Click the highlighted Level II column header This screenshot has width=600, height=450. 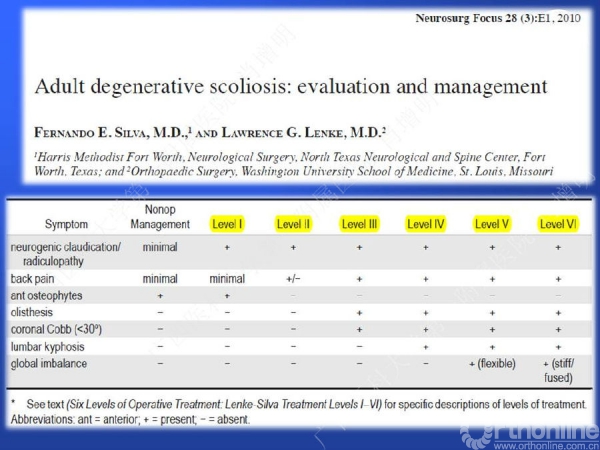tap(293, 224)
